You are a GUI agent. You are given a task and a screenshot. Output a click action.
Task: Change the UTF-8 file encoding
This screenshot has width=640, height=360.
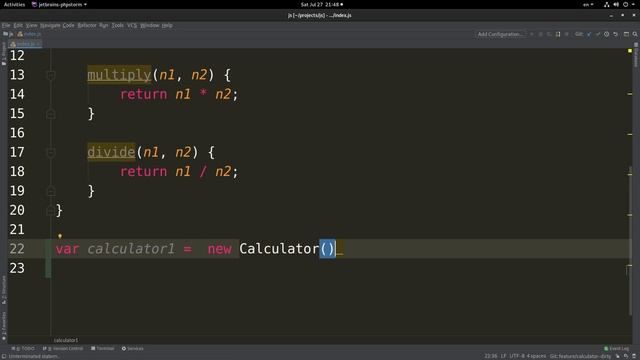coord(516,356)
